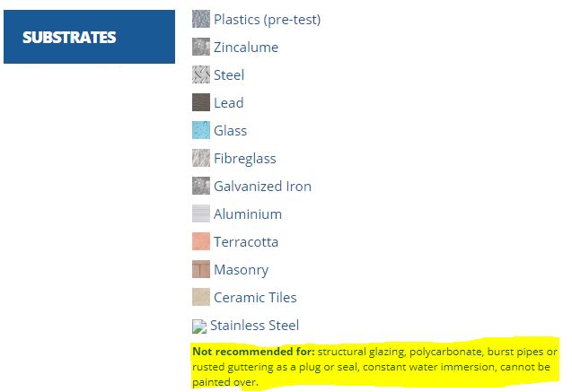Click the Masonry text label

[x=242, y=270]
